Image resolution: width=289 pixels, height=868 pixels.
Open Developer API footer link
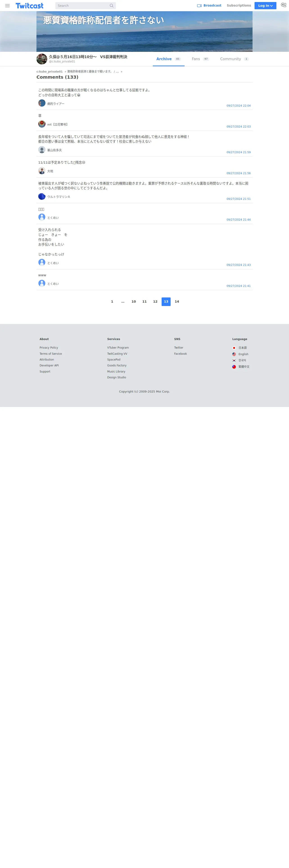point(49,365)
